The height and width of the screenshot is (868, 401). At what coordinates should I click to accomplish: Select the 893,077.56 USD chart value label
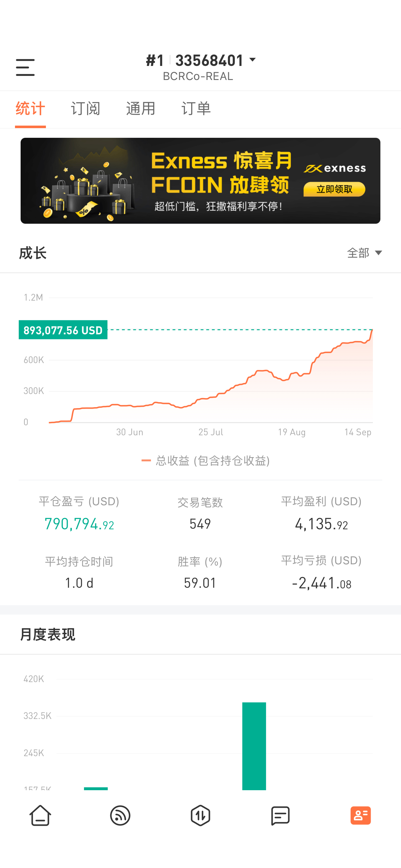coord(63,330)
